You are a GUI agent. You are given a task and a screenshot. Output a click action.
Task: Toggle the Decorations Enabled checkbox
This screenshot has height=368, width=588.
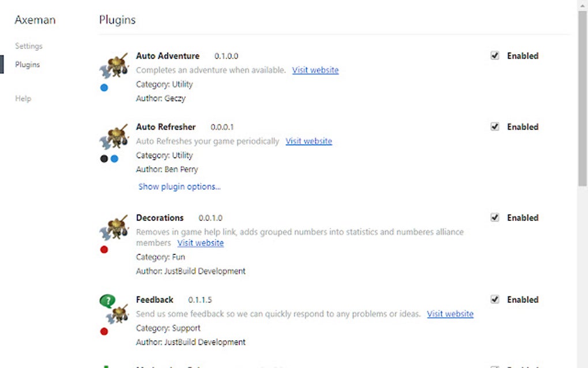(x=495, y=217)
